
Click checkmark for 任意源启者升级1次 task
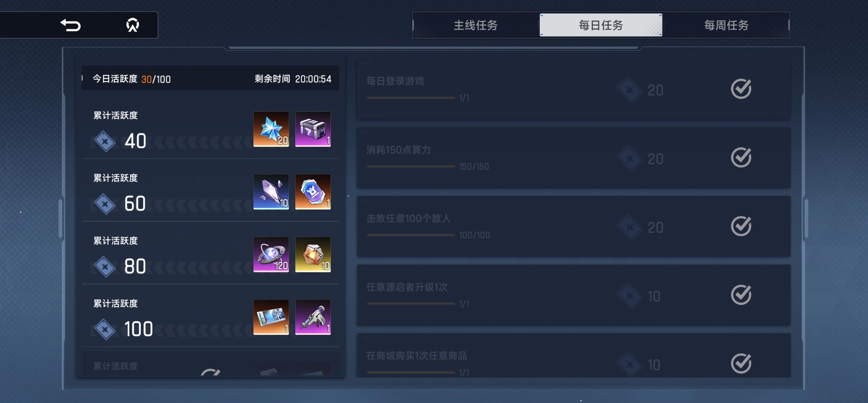[740, 295]
